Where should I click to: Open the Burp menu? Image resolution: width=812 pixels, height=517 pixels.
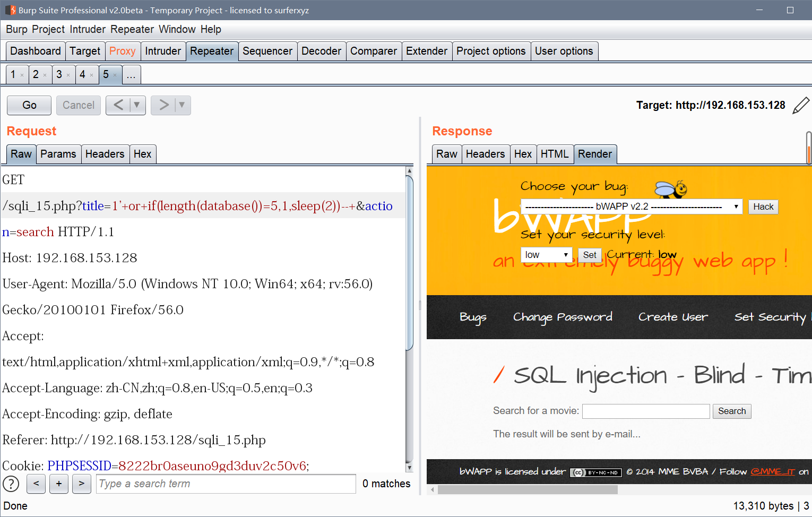point(16,29)
